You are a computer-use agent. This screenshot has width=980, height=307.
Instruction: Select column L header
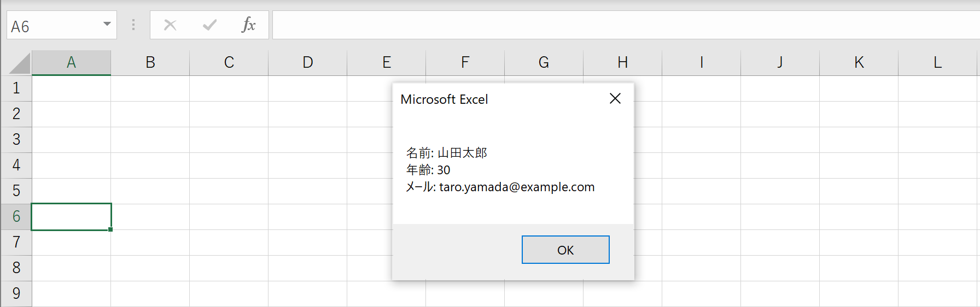pos(938,63)
